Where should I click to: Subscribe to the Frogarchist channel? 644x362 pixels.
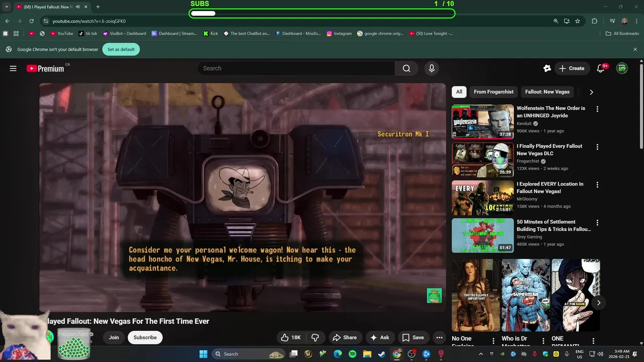(145, 337)
